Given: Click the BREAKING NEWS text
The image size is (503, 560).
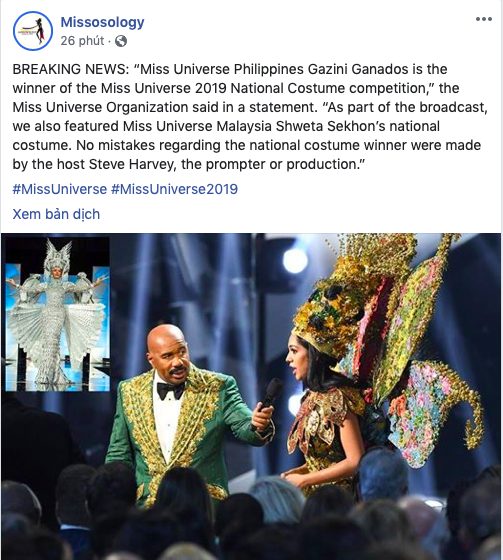Looking at the screenshot, I should point(71,69).
